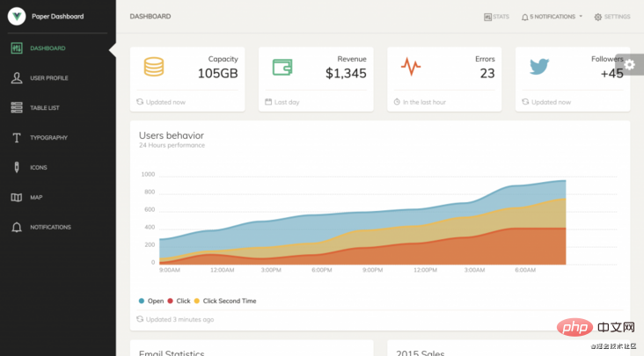Click the Icons pencil icon in sidebar
Screen dimensions: 644x356
pyautogui.click(x=17, y=167)
